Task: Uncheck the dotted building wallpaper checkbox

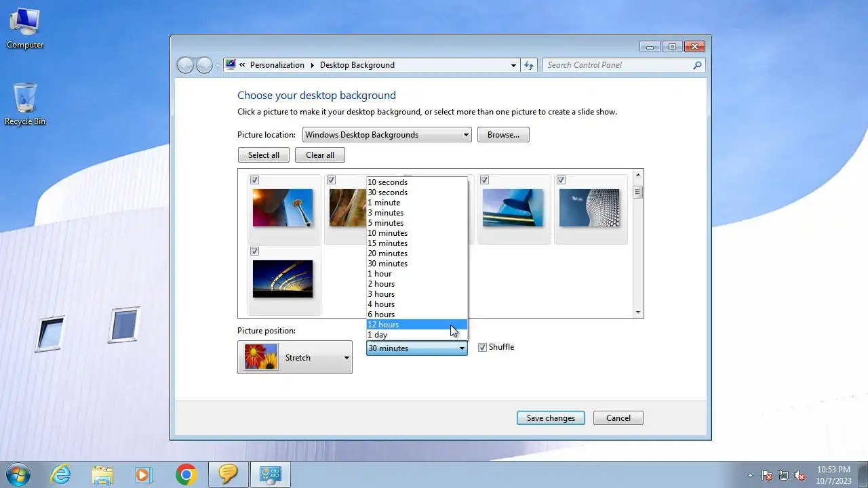Action: pos(561,180)
